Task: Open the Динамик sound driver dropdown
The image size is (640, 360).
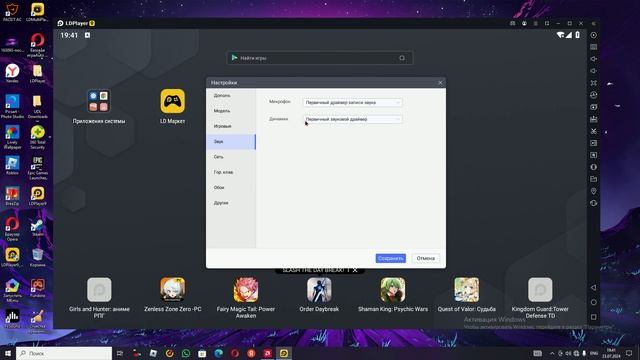Action: [353, 119]
